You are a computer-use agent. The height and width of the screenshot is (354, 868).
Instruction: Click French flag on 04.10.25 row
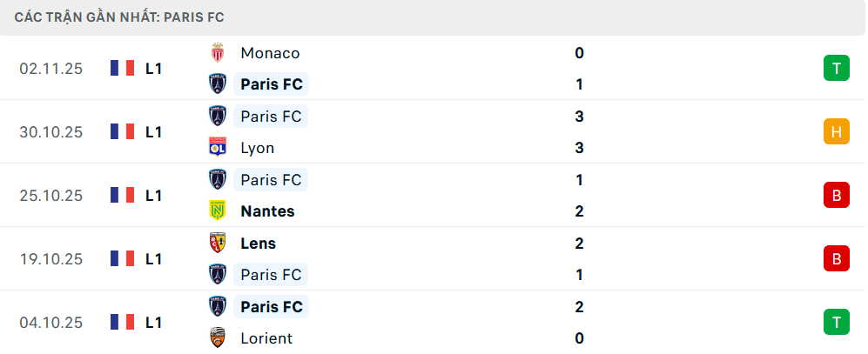pos(122,323)
